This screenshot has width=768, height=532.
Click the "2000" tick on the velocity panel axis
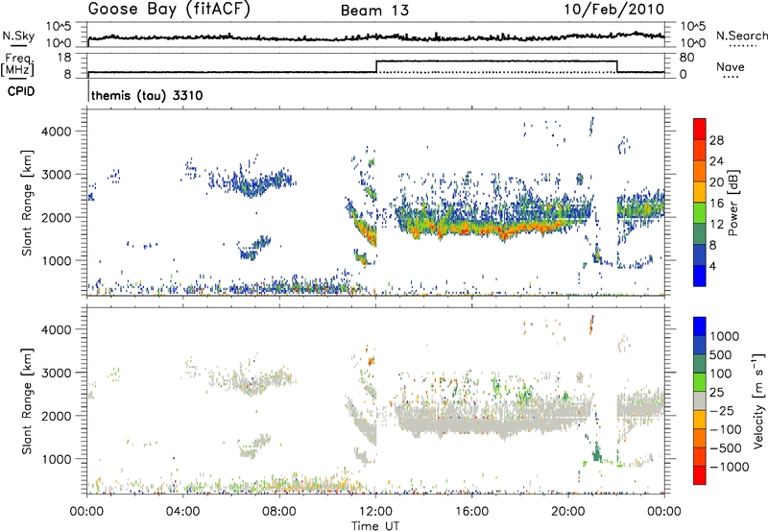click(56, 416)
